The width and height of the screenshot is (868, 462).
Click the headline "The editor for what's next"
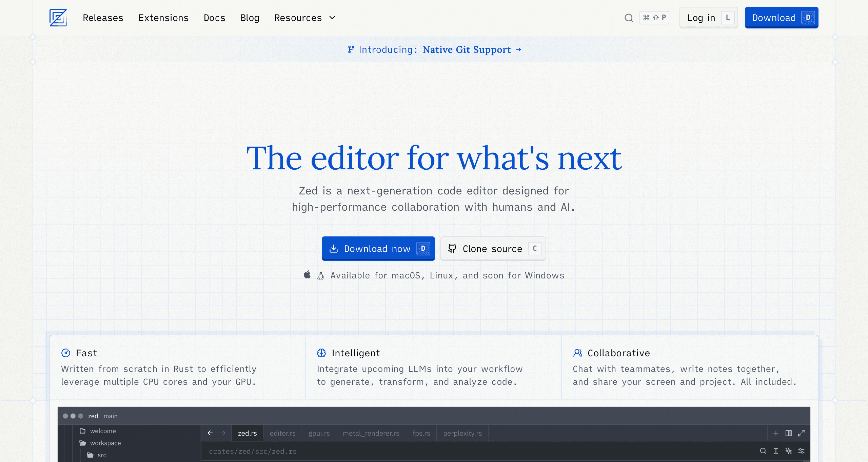pos(434,158)
